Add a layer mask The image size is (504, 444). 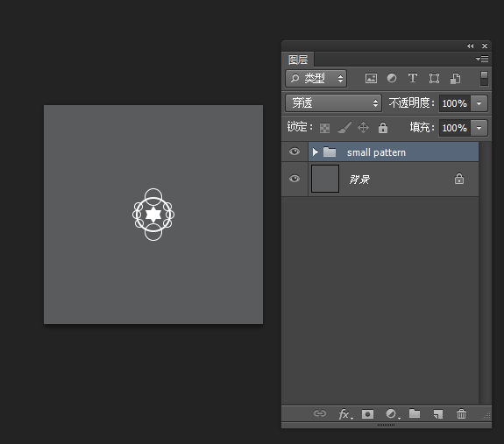[368, 414]
